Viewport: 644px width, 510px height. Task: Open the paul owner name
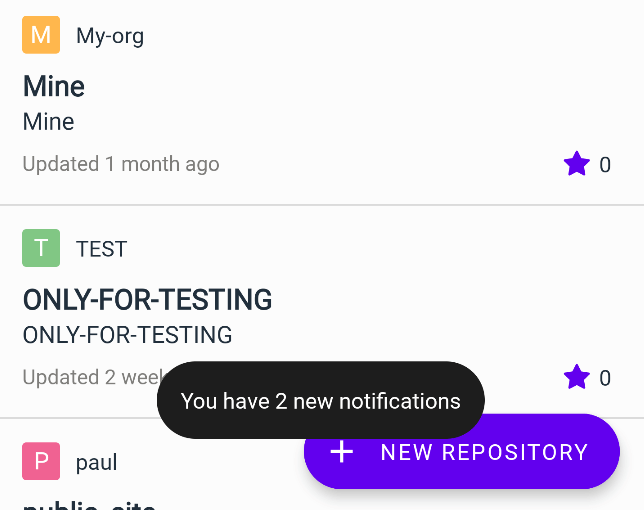97,462
